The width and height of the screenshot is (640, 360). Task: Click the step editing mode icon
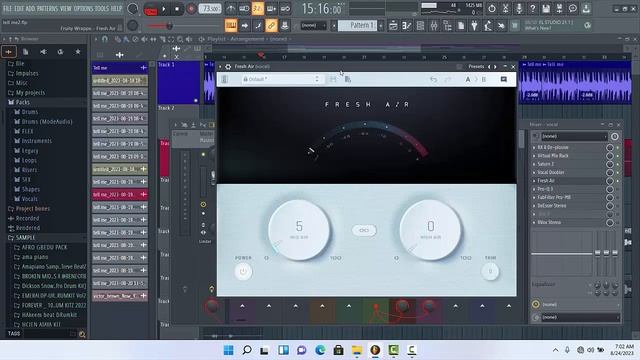[x=258, y=25]
